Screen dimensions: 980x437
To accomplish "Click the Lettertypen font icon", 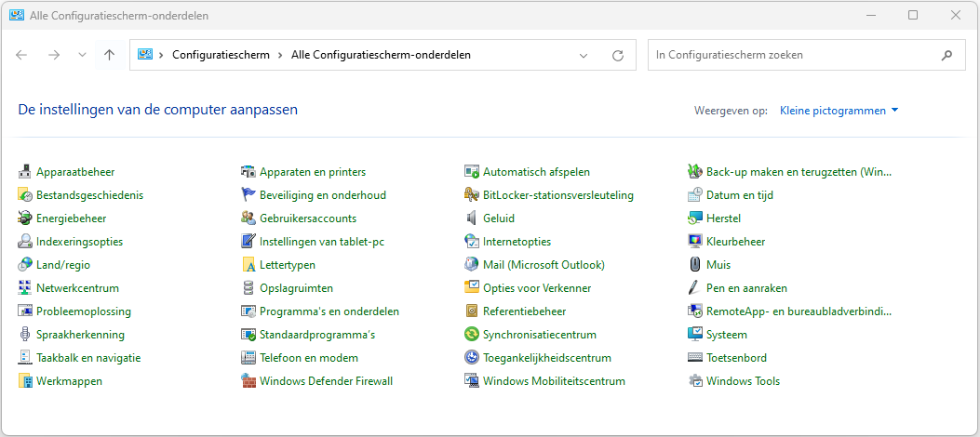I will pyautogui.click(x=248, y=265).
